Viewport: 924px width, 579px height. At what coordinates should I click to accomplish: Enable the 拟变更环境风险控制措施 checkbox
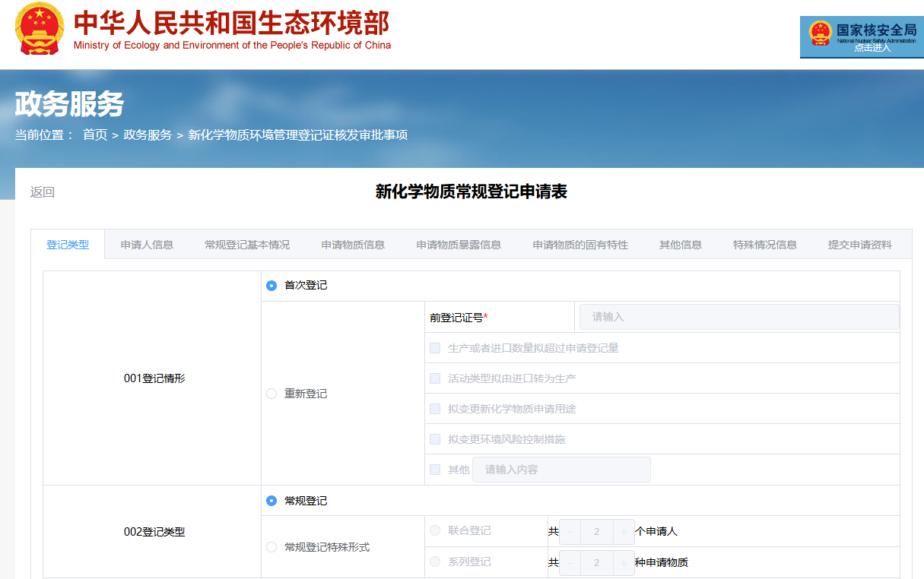click(435, 439)
